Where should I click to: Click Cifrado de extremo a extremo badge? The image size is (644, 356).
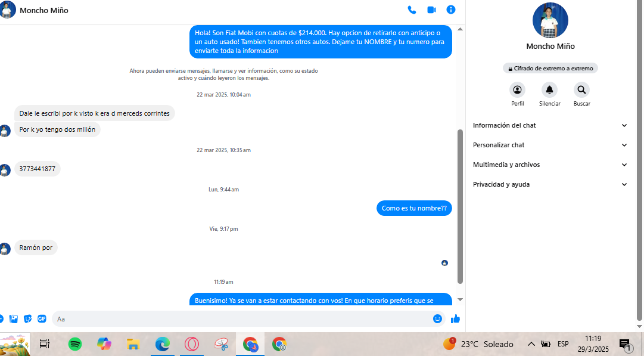coord(550,68)
